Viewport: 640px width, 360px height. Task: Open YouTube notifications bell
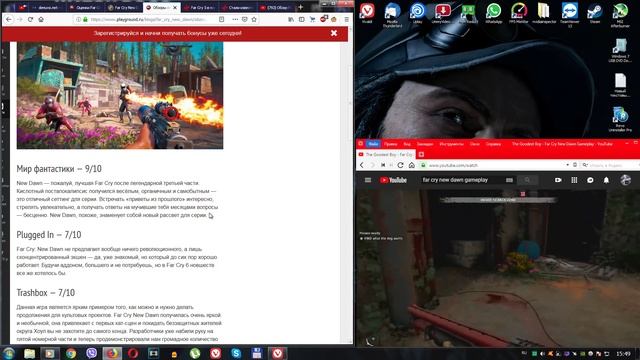tap(606, 180)
